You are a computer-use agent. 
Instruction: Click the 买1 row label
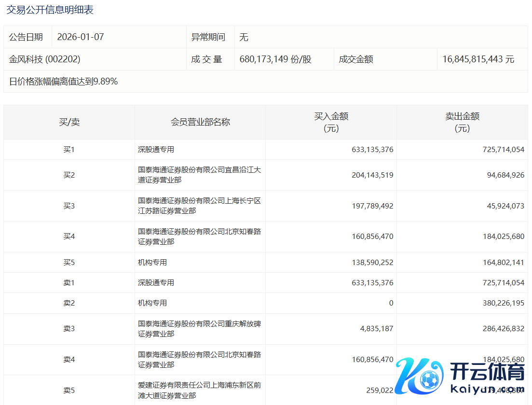point(69,150)
